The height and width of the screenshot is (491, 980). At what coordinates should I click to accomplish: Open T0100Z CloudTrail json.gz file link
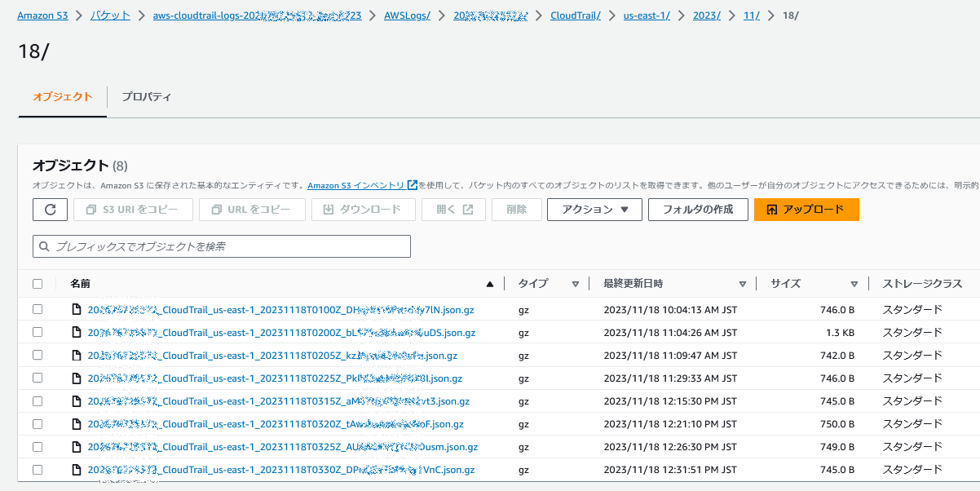tap(281, 310)
